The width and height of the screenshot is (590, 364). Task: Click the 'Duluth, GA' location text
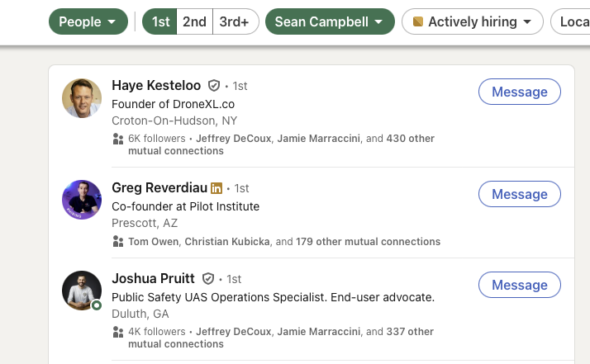point(140,314)
